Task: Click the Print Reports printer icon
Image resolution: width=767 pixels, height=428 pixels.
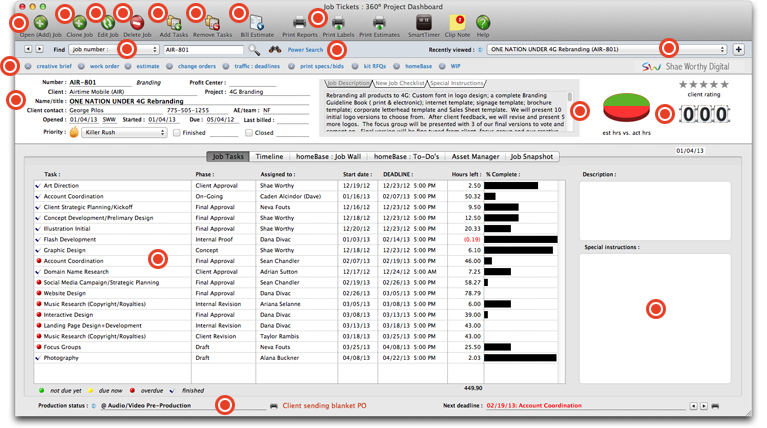Action: (300, 21)
